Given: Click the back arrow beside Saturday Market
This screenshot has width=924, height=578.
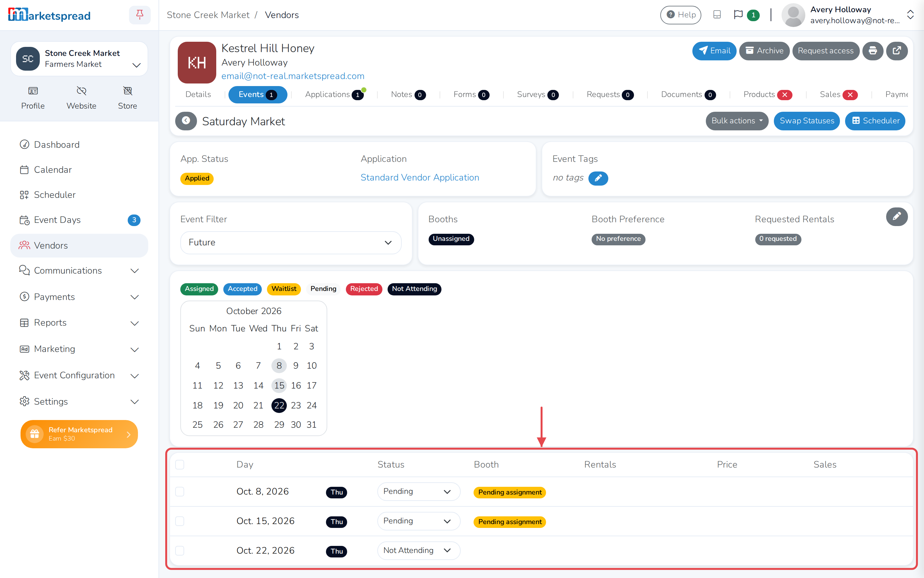Looking at the screenshot, I should pyautogui.click(x=186, y=121).
